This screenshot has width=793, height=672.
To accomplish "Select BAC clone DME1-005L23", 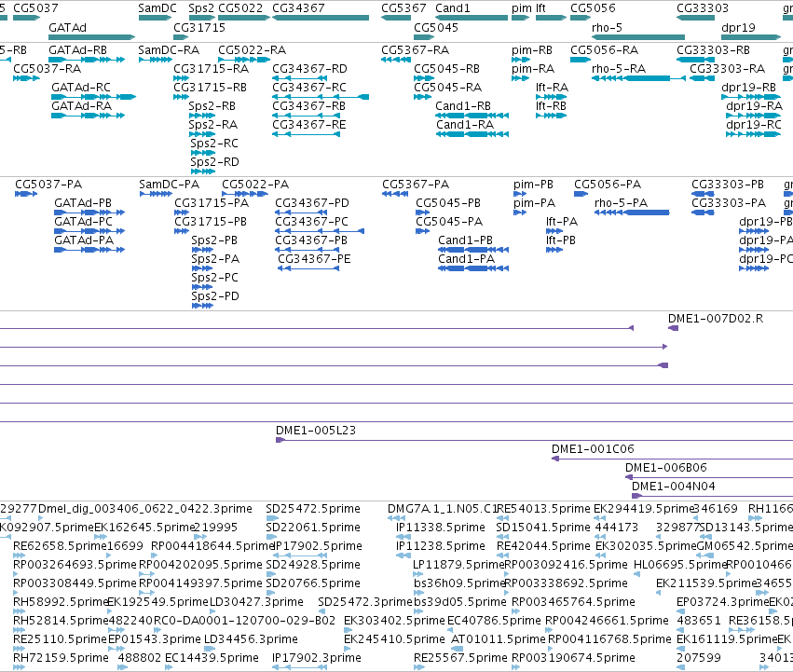I will point(316,430).
